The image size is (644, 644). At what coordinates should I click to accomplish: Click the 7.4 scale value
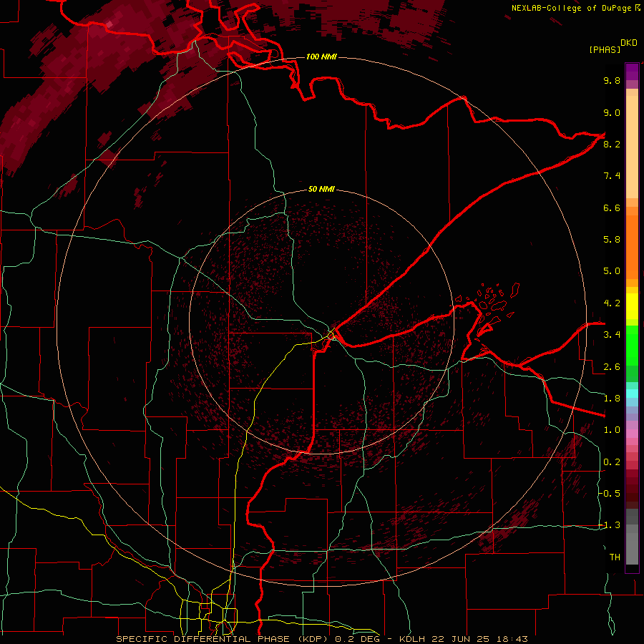pos(612,176)
